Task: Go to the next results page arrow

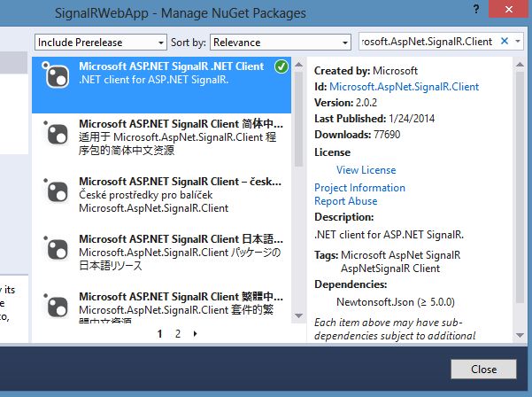Action: pos(195,333)
